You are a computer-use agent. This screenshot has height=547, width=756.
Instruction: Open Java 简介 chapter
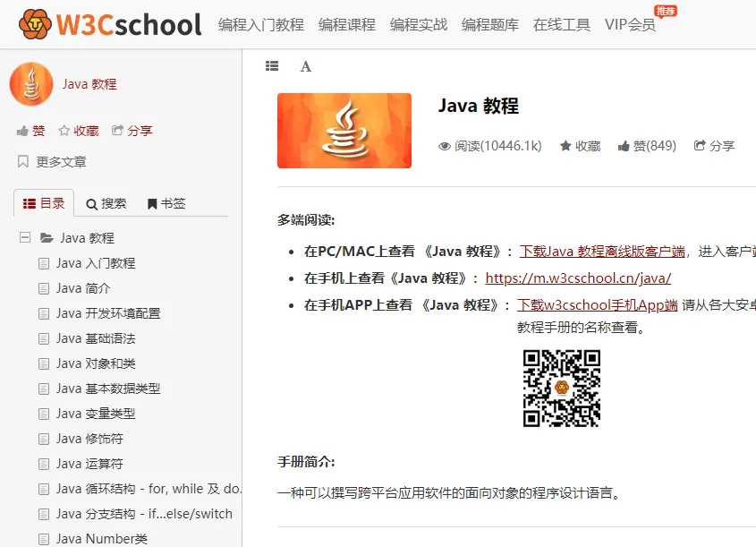tap(83, 288)
